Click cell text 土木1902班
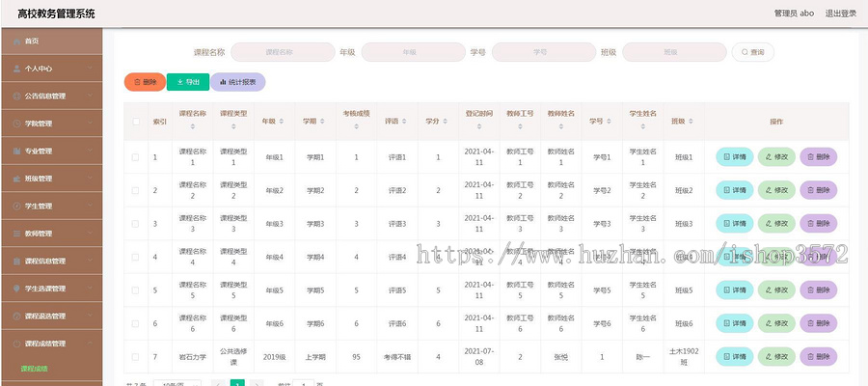 tap(684, 357)
